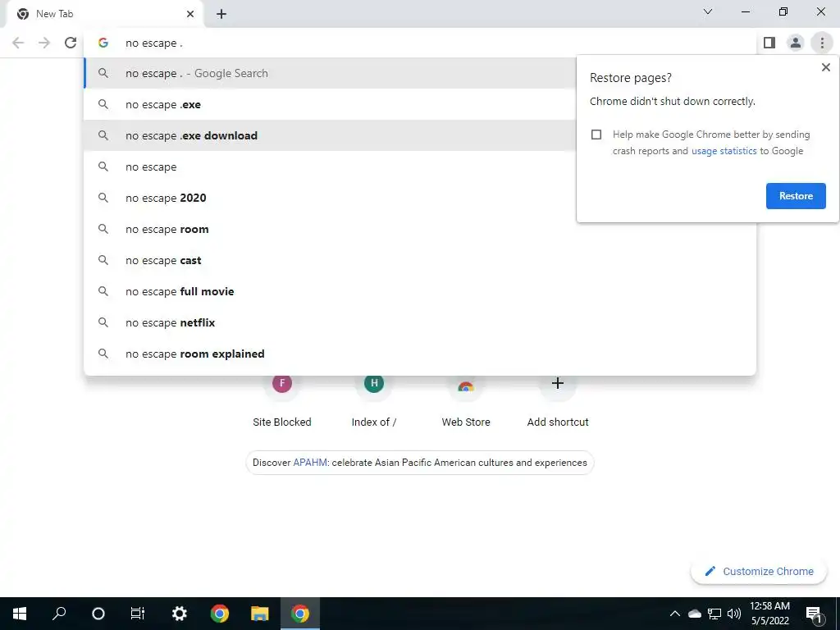840x630 pixels.
Task: Select suggestion 'no escape netflix'
Action: tap(420, 322)
